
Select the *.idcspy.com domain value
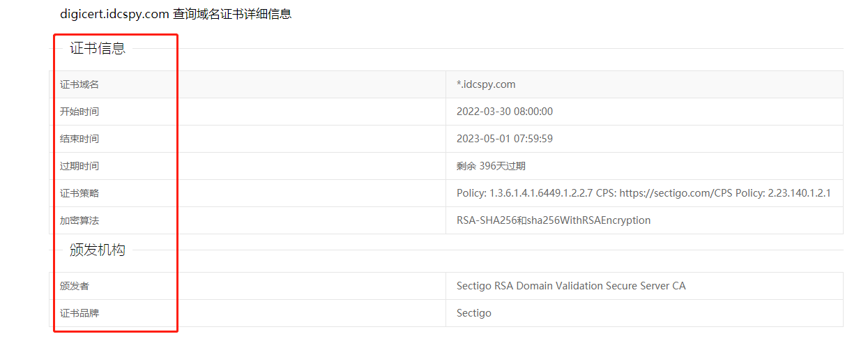486,84
